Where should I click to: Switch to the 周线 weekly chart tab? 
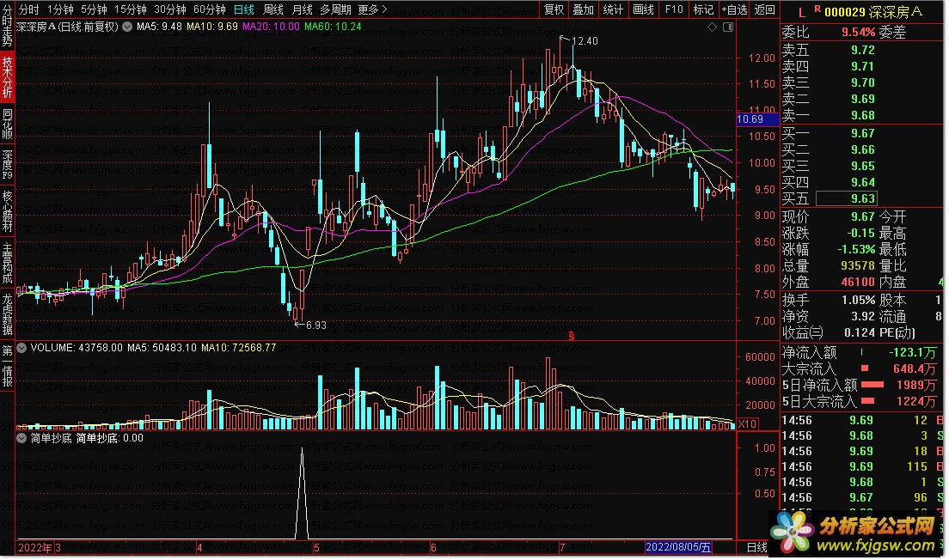[273, 9]
